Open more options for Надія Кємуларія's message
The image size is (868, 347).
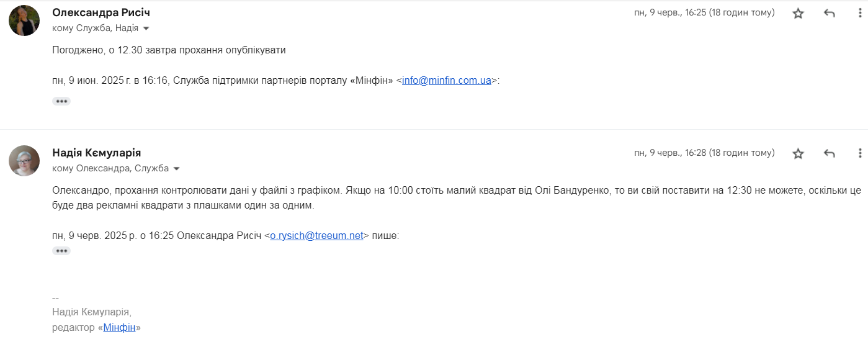pyautogui.click(x=859, y=153)
